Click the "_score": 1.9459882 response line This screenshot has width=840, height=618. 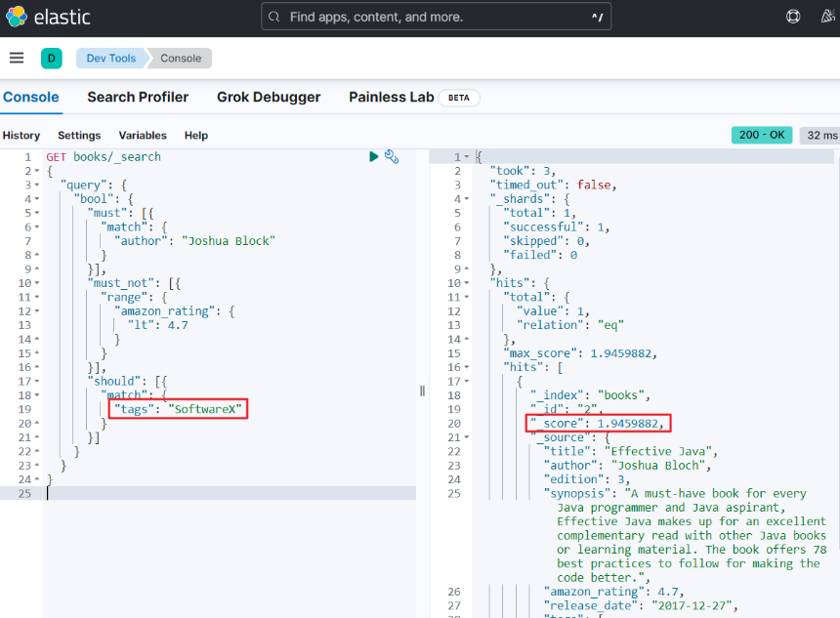click(598, 424)
